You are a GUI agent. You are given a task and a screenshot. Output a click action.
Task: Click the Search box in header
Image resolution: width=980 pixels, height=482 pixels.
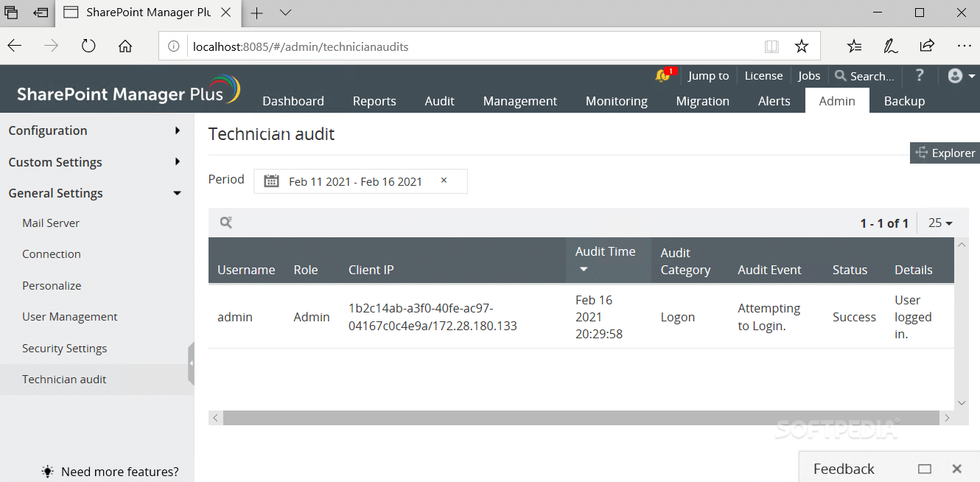[x=865, y=76]
